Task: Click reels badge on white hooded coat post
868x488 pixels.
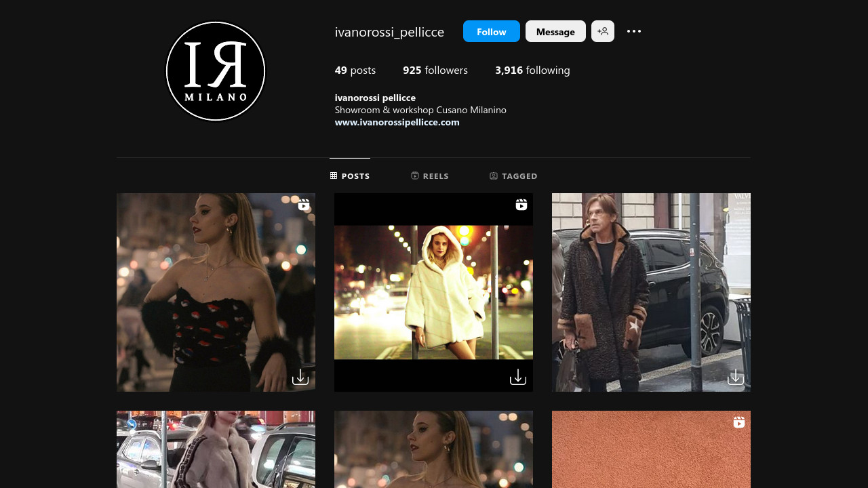Action: tap(521, 205)
